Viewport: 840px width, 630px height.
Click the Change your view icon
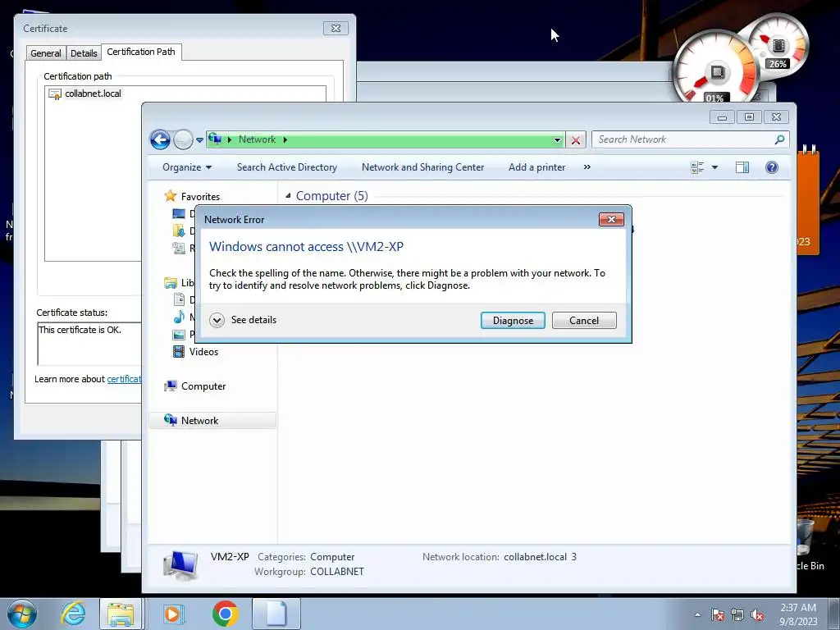[x=697, y=167]
